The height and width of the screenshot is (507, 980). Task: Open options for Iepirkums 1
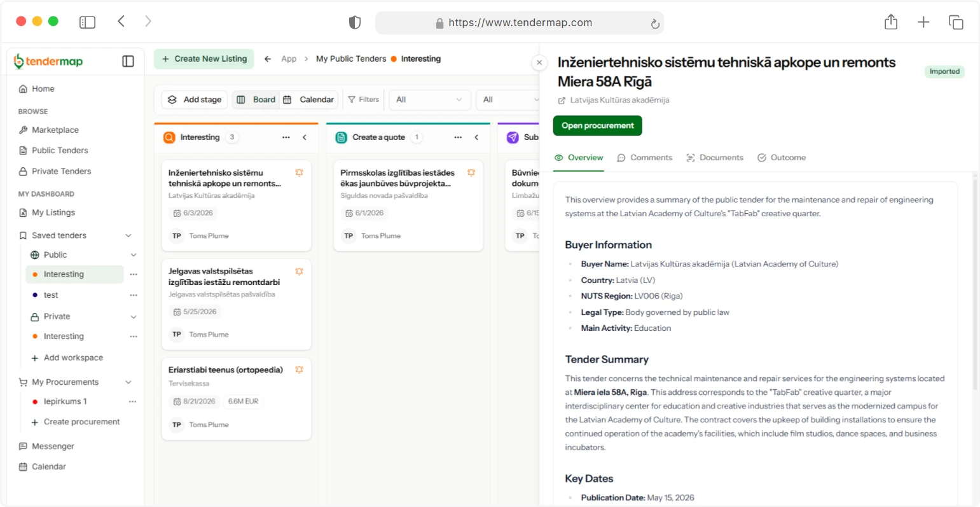click(132, 402)
